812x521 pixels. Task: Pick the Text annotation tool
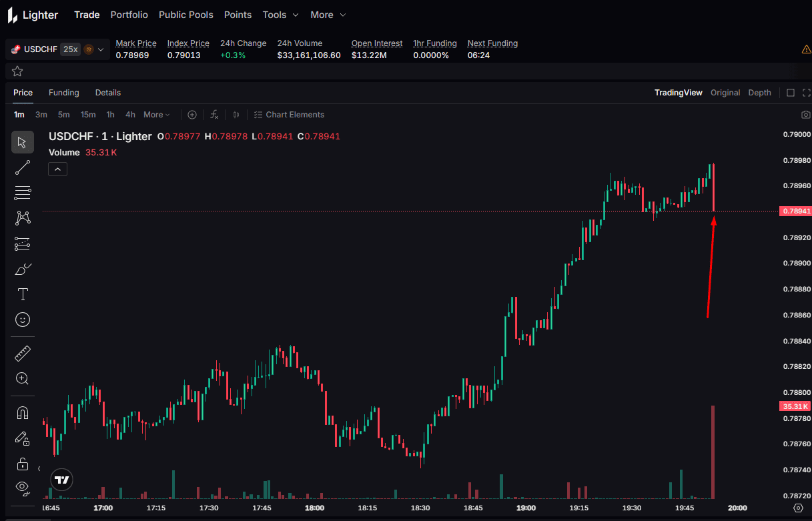(23, 294)
